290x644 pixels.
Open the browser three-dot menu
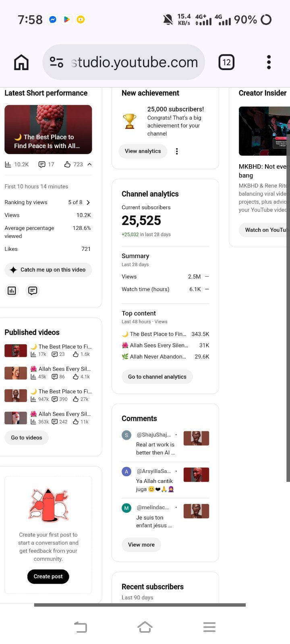(269, 62)
